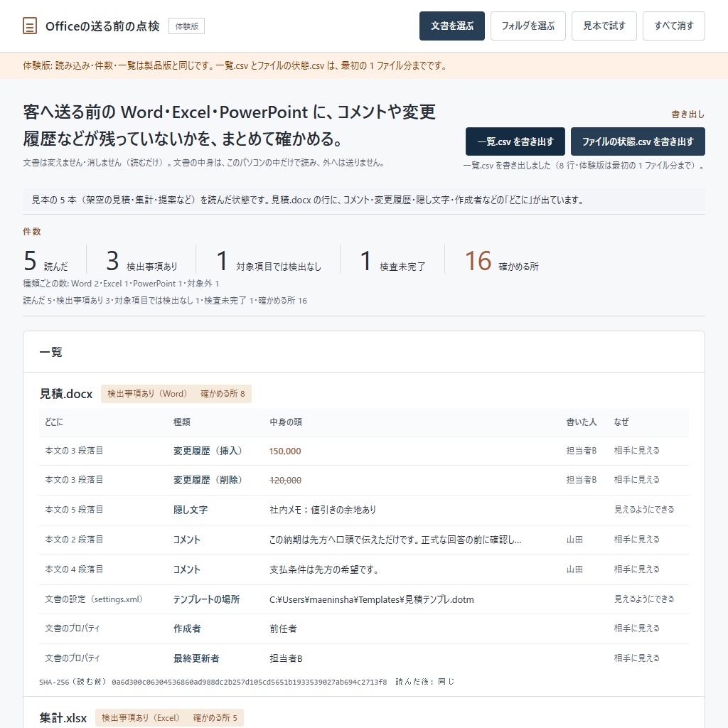Clear everything with すべて消す
Screen dimensions: 728x728
674,26
